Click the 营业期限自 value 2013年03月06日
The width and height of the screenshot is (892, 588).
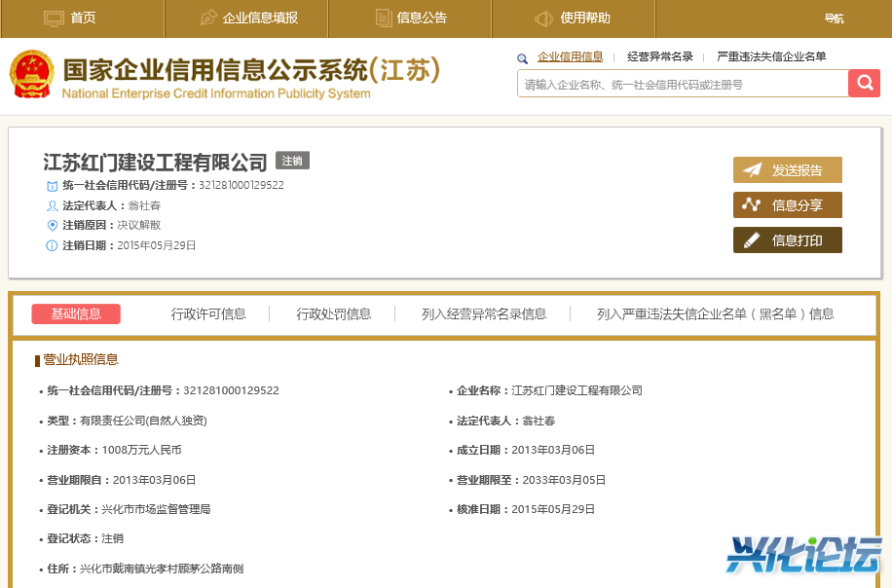point(154,480)
